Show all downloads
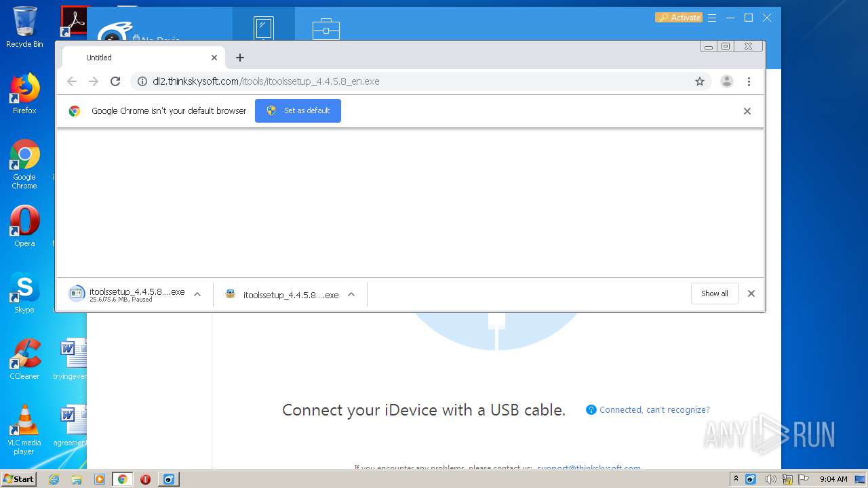 click(715, 293)
